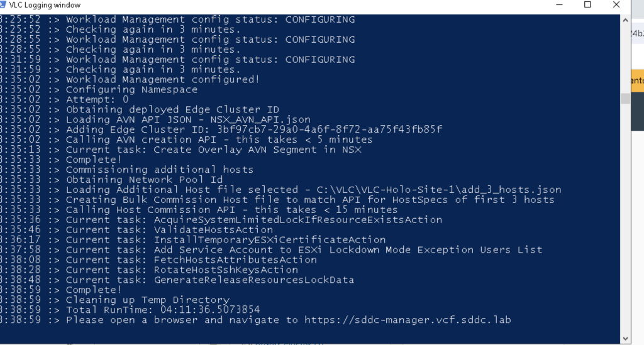This screenshot has height=345, width=644.
Task: Click the add_3_hosts.json file path text
Action: (426, 190)
